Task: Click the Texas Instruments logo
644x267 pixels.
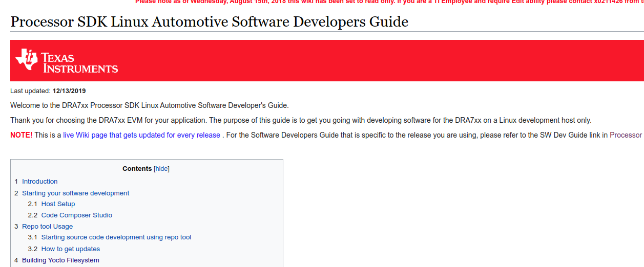Action: coord(67,60)
